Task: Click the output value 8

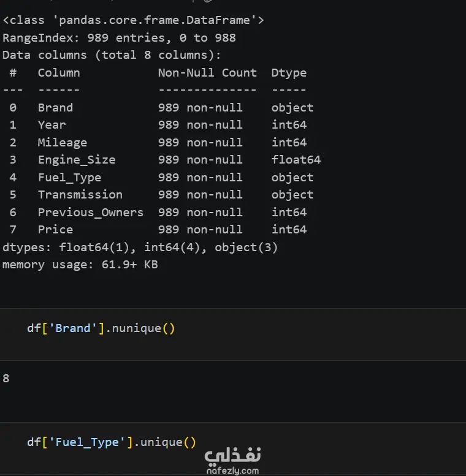Action: click(6, 379)
